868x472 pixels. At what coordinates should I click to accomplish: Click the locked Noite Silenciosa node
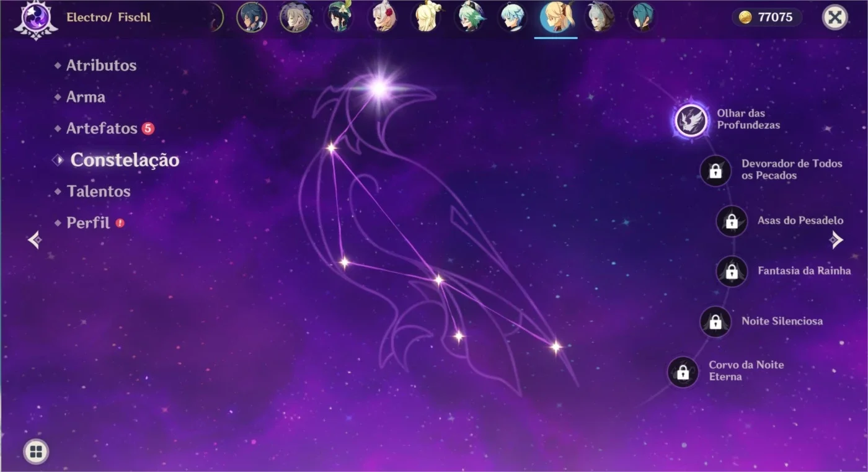point(715,321)
